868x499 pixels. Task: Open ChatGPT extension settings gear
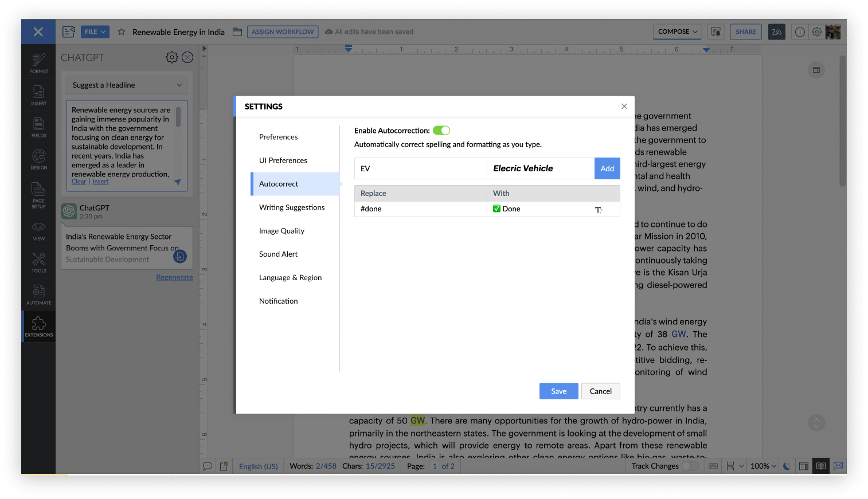coord(171,57)
